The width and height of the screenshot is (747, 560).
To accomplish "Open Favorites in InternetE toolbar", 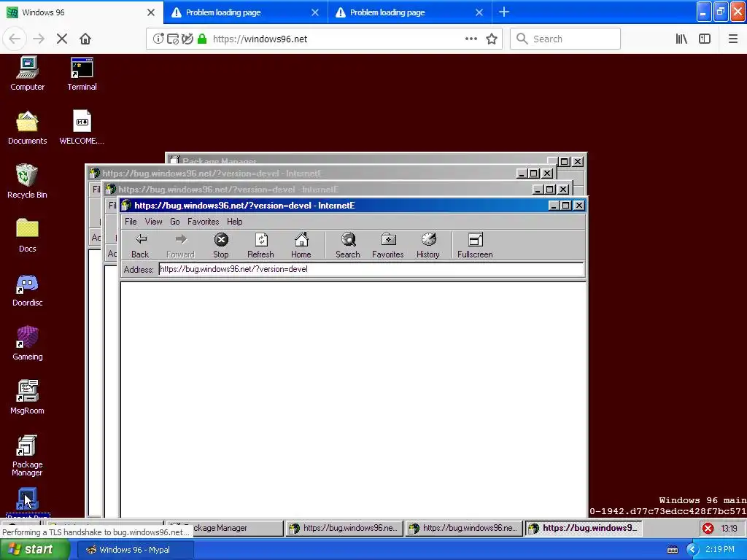I will coord(388,246).
